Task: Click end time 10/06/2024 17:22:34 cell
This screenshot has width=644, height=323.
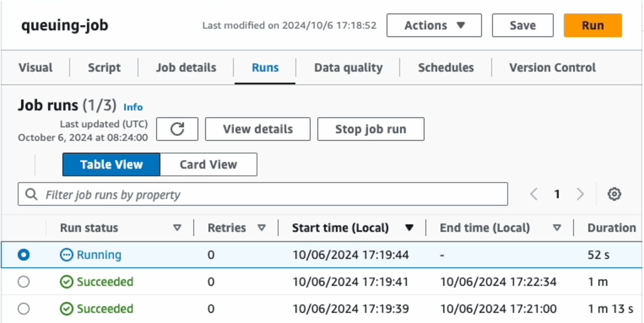Action: [498, 282]
